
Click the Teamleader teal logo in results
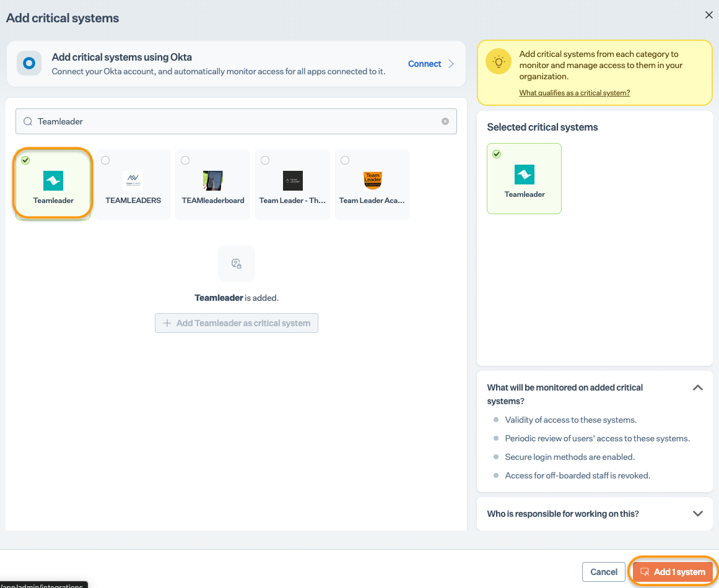coord(53,181)
